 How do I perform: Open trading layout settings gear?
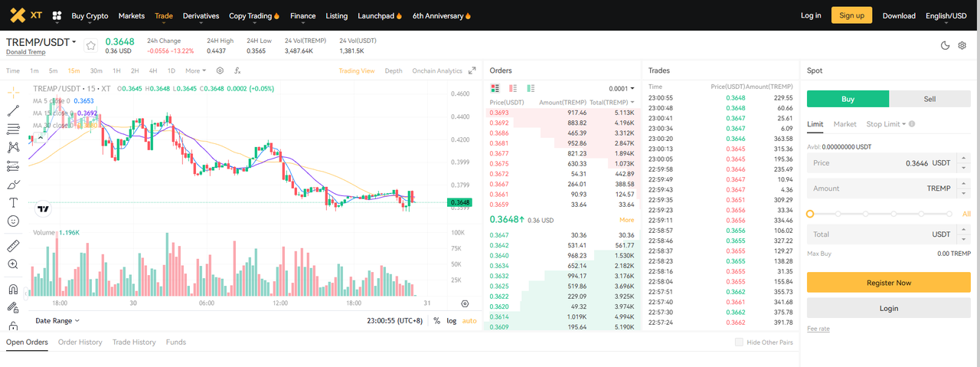[962, 46]
